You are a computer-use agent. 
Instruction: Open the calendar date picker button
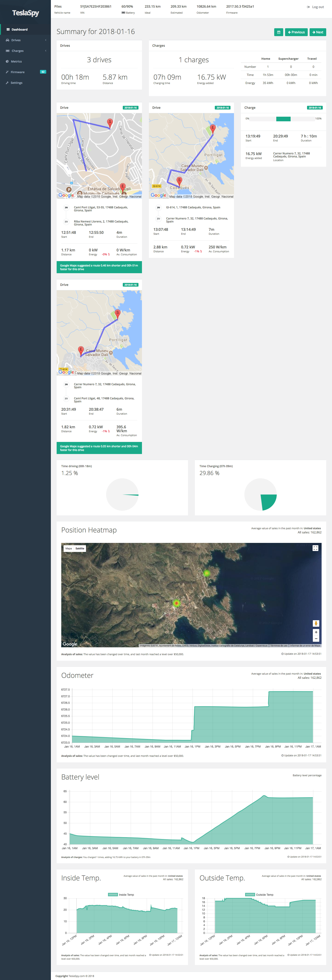tap(278, 32)
